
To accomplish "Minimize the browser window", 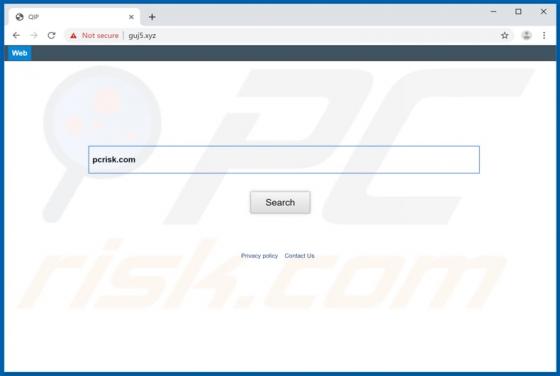I will 494,11.
